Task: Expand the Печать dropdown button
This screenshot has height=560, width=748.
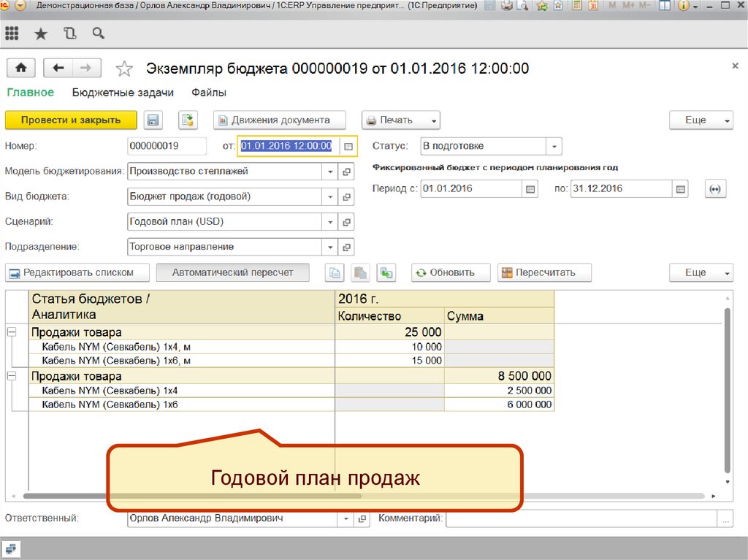Action: [x=434, y=120]
